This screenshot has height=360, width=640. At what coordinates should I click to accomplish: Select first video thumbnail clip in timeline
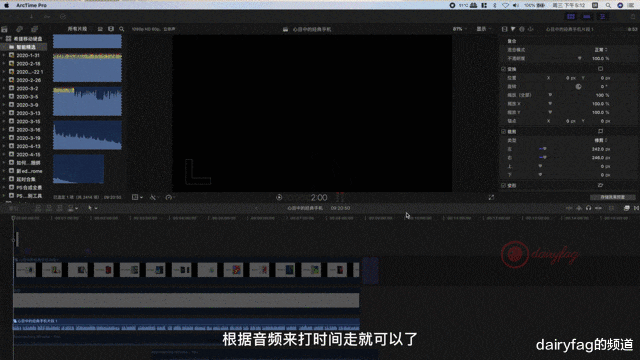26,270
